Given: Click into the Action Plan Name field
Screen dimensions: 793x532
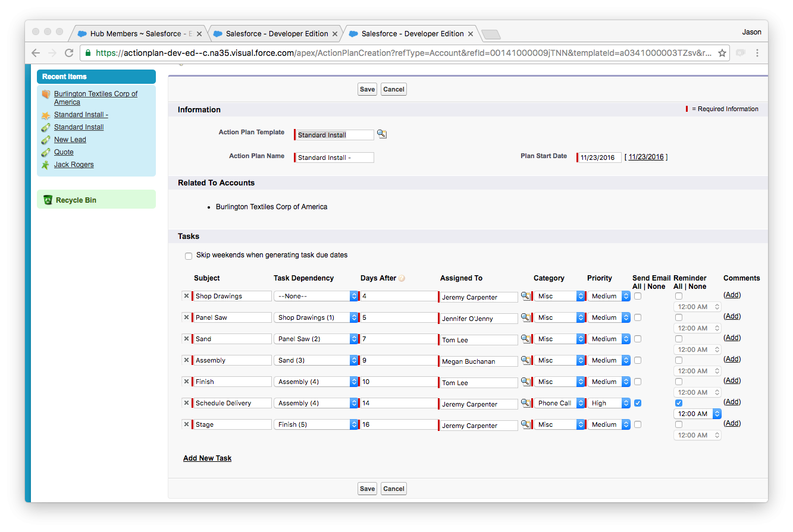Looking at the screenshot, I should [335, 158].
